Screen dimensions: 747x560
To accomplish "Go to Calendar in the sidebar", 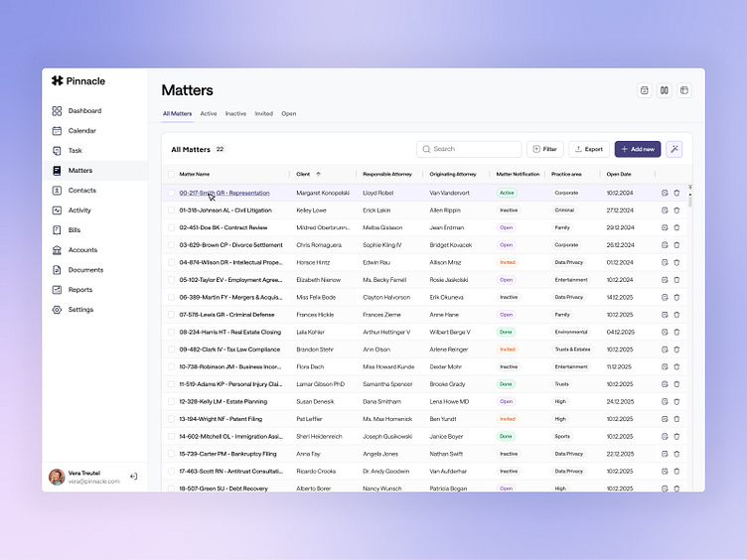I will point(81,131).
